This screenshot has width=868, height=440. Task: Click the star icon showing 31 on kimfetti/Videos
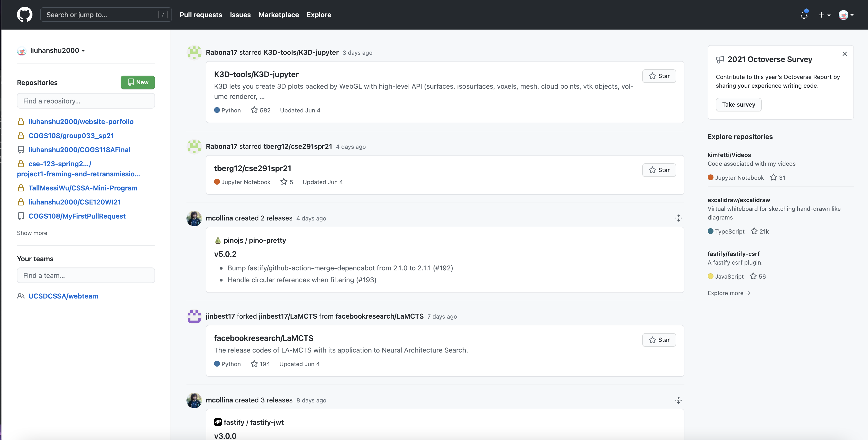[773, 177]
